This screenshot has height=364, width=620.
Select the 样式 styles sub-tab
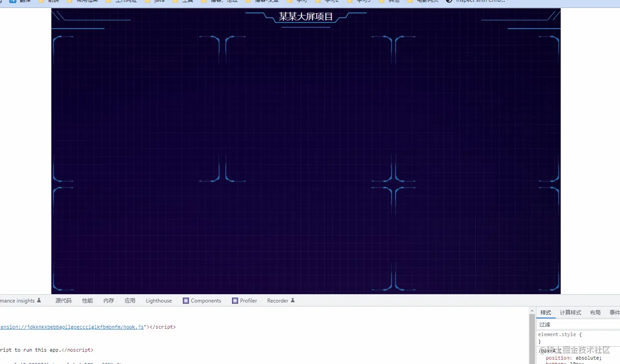tap(546, 313)
